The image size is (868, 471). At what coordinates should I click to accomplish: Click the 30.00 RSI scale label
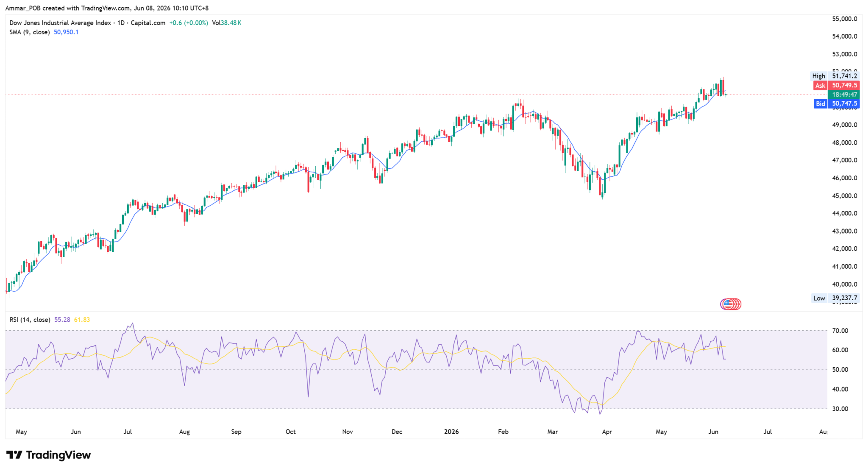(x=840, y=409)
